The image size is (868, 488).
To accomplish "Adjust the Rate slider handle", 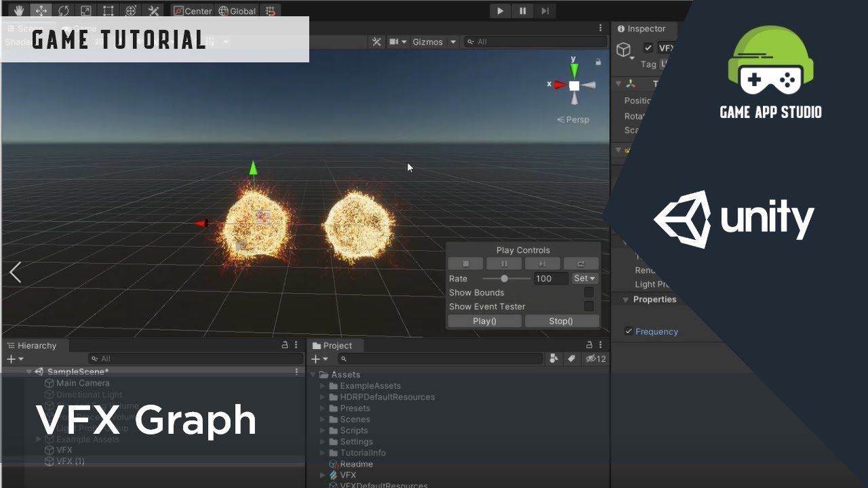I will pyautogui.click(x=504, y=279).
